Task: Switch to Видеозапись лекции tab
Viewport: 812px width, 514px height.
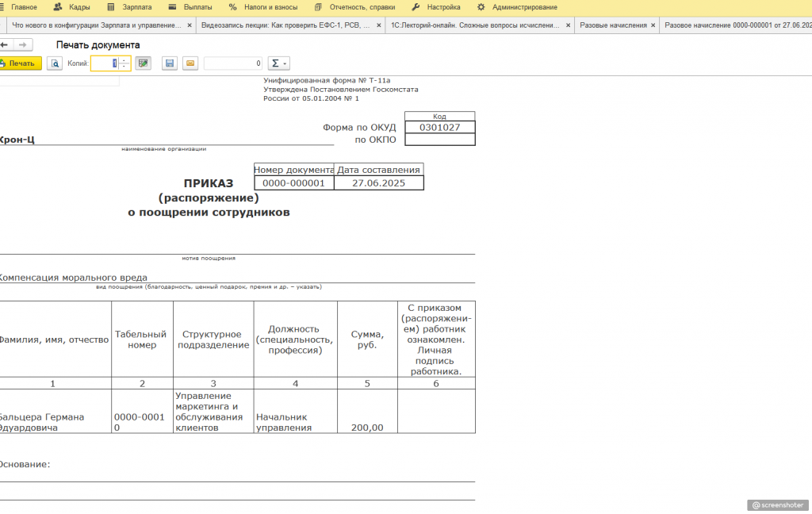Action: [285, 25]
